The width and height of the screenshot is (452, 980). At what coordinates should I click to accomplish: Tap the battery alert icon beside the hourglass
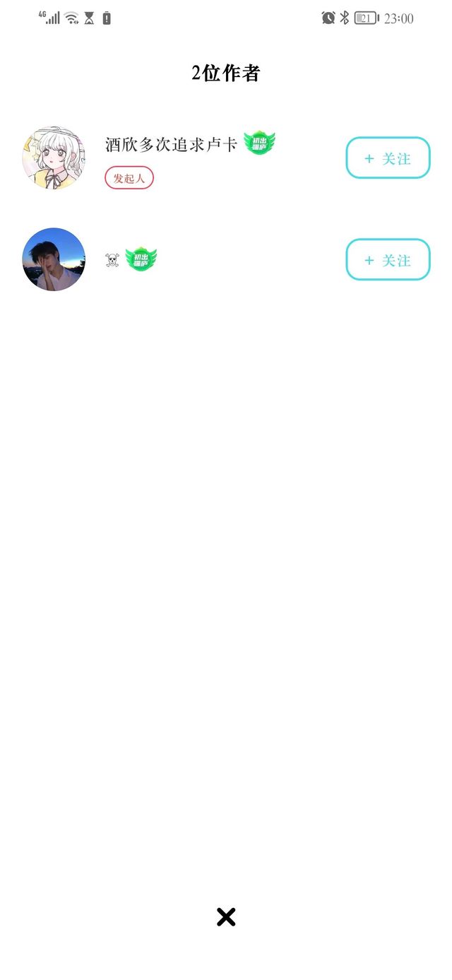[107, 18]
